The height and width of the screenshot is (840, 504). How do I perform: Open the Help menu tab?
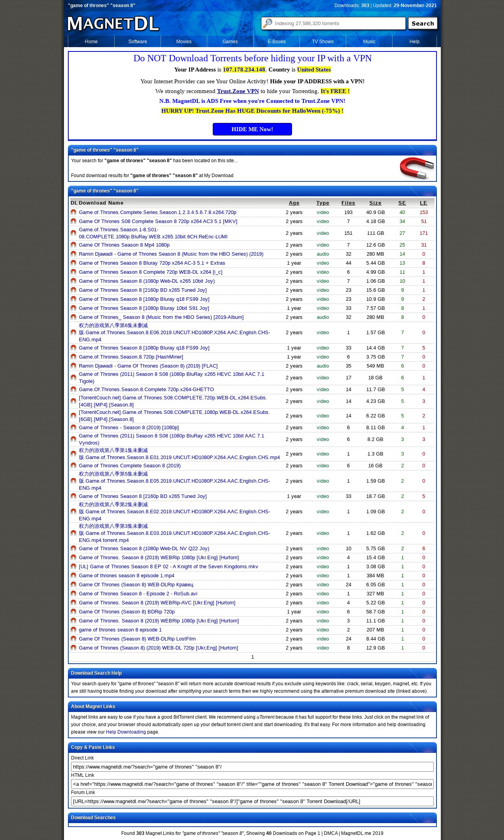coord(414,42)
